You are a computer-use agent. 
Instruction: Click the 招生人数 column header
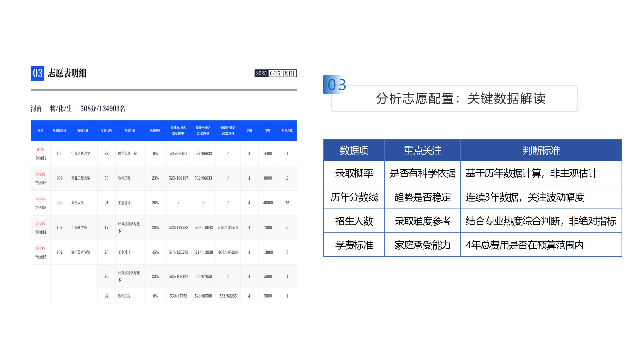pyautogui.click(x=287, y=130)
